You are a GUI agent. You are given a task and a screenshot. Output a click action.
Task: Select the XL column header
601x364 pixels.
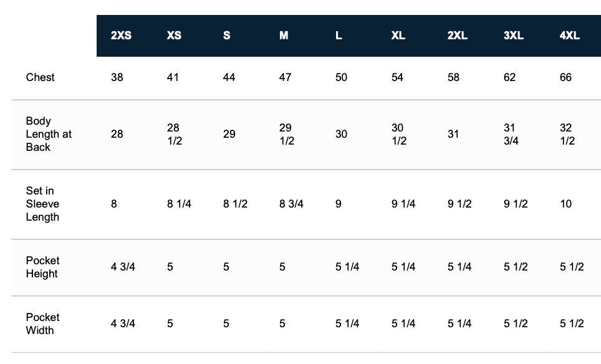(398, 36)
